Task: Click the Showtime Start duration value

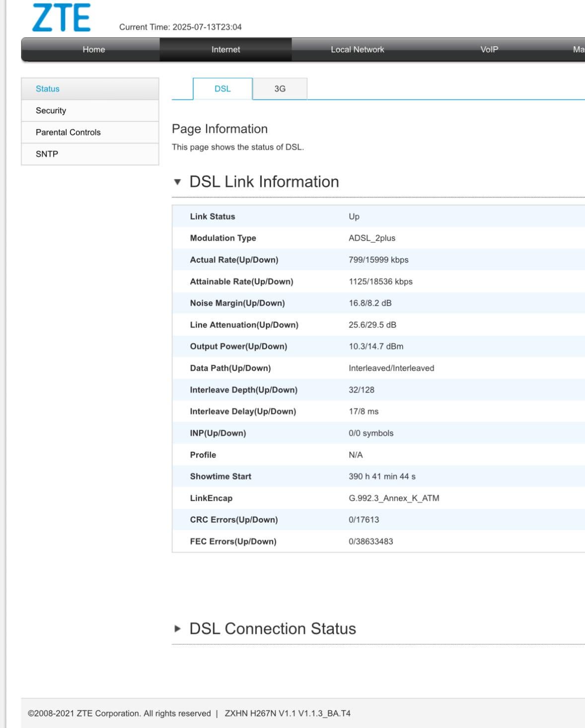Action: coord(382,477)
